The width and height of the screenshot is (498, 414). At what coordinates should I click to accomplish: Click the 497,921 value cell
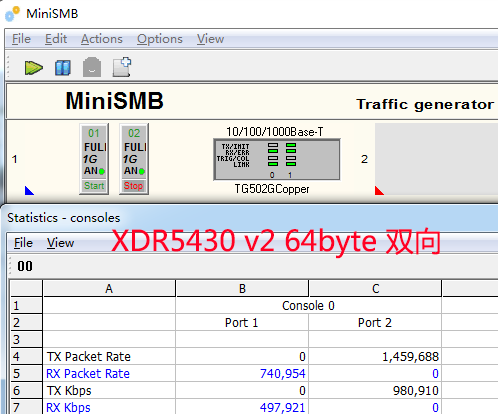pos(242,407)
